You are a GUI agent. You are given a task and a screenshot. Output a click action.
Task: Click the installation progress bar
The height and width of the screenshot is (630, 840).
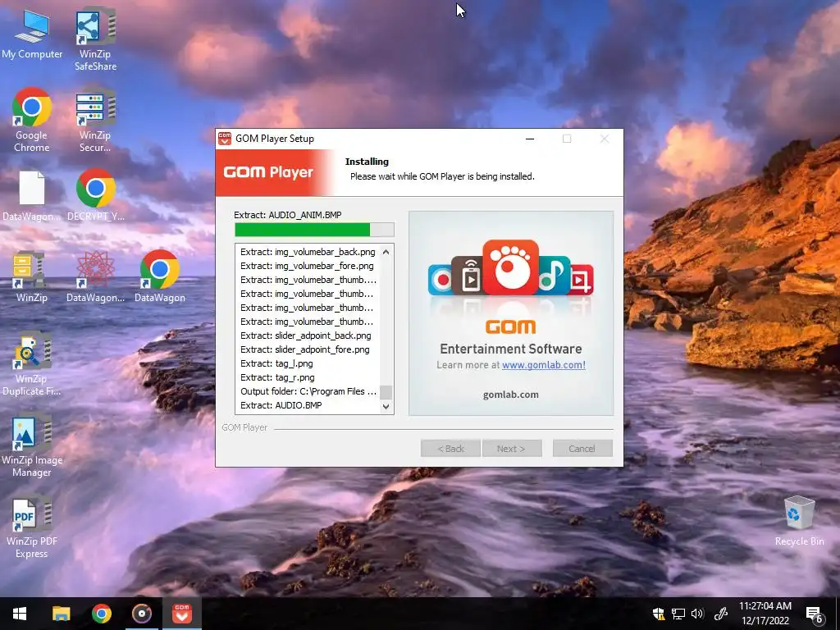314,230
